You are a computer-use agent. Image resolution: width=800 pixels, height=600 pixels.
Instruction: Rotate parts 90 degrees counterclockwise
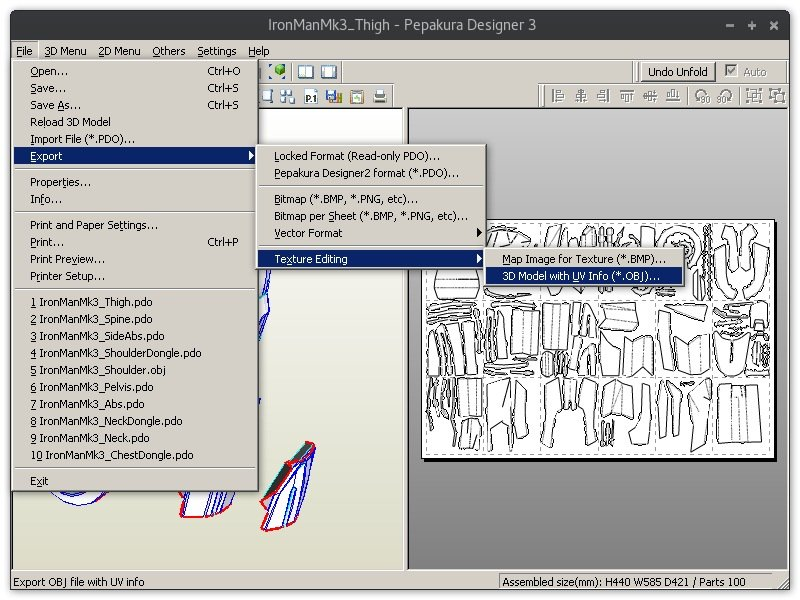click(x=703, y=96)
